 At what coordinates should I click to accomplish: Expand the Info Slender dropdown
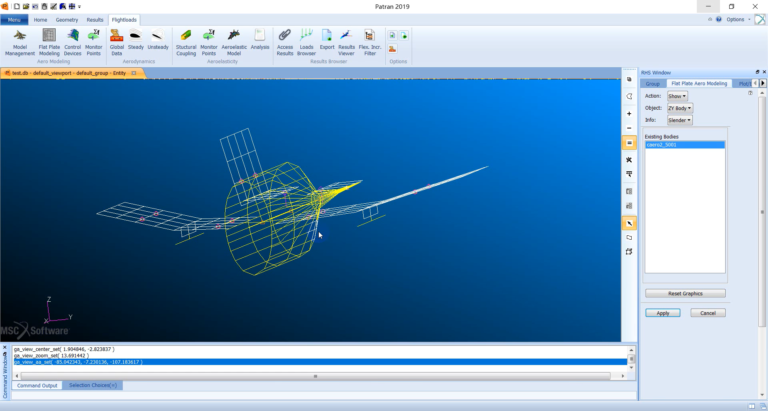(x=680, y=120)
